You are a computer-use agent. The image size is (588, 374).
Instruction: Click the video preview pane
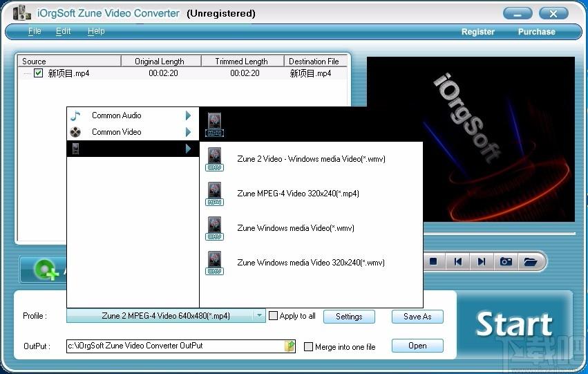pyautogui.click(x=471, y=139)
